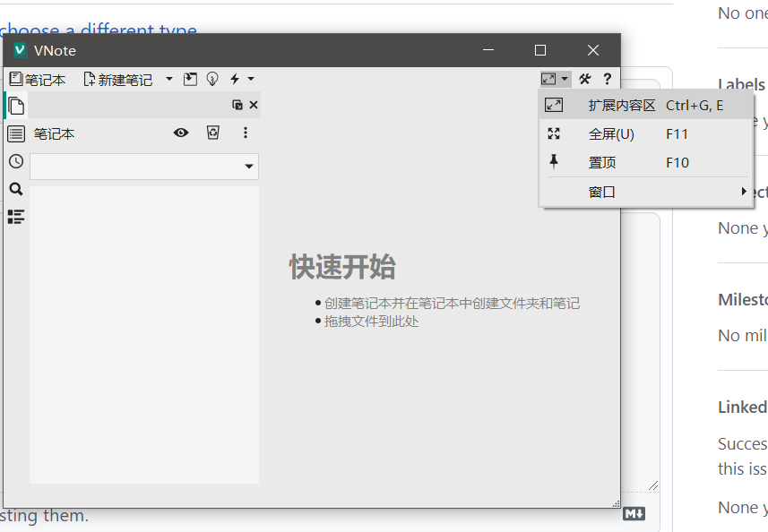Click the empty notebook tree area
Screen dimensions: 768x532
pyautogui.click(x=144, y=335)
